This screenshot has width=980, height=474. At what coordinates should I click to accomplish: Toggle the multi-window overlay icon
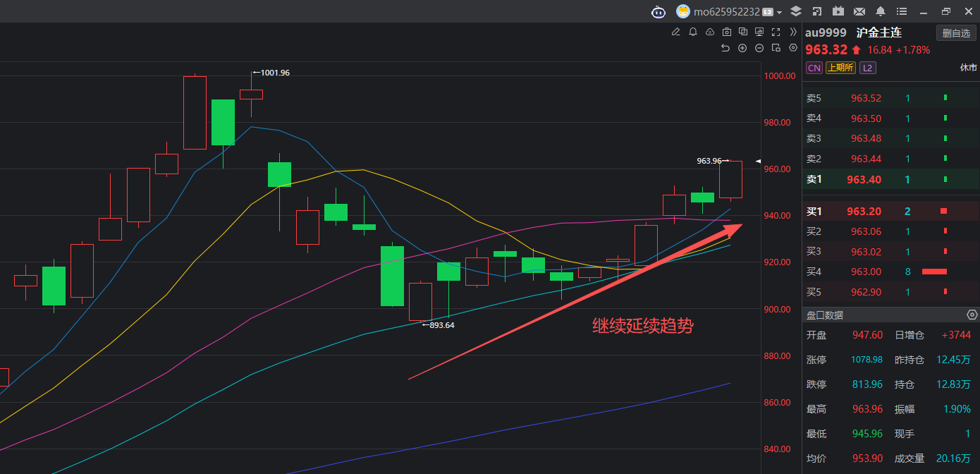click(x=743, y=32)
